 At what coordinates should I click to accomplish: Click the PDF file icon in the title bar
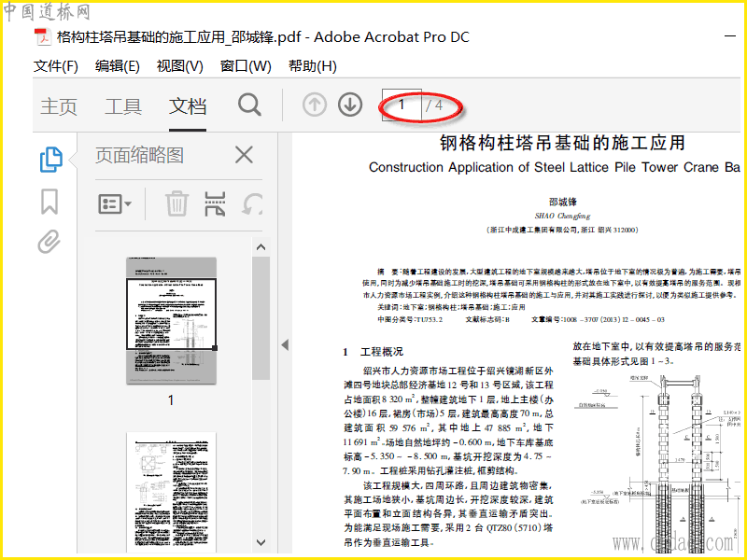tap(43, 37)
